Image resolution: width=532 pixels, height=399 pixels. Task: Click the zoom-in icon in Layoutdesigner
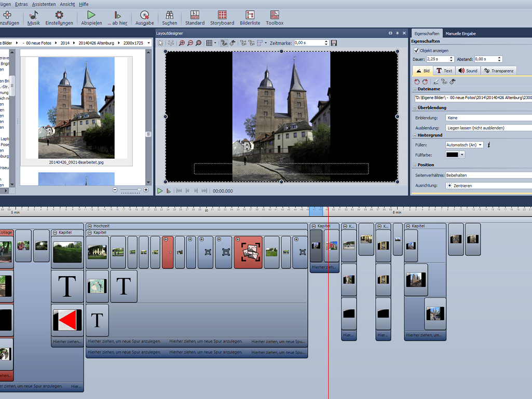[182, 43]
